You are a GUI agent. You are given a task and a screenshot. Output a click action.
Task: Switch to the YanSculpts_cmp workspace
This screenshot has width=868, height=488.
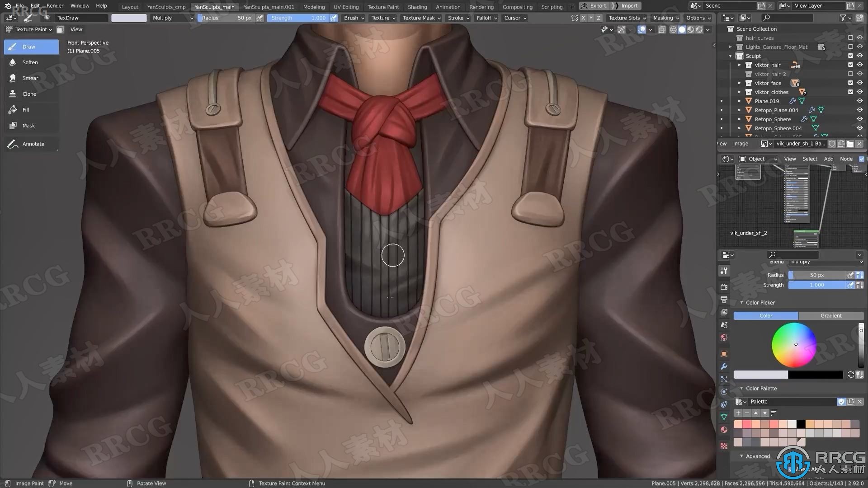(166, 7)
